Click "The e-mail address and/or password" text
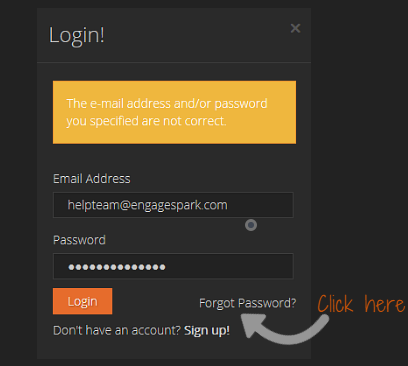Image resolution: width=408 pixels, height=366 pixels. (167, 104)
